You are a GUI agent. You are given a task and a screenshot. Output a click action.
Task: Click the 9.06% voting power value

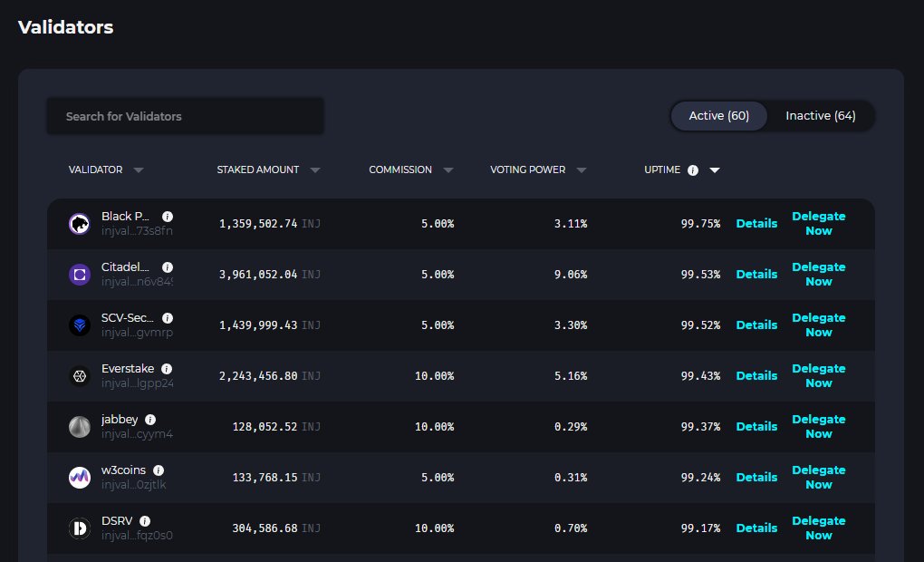tap(571, 275)
